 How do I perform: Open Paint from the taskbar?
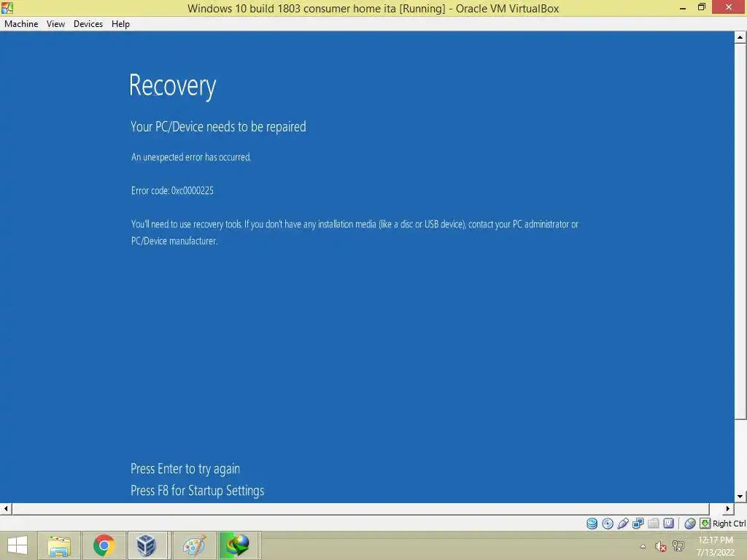tap(194, 545)
